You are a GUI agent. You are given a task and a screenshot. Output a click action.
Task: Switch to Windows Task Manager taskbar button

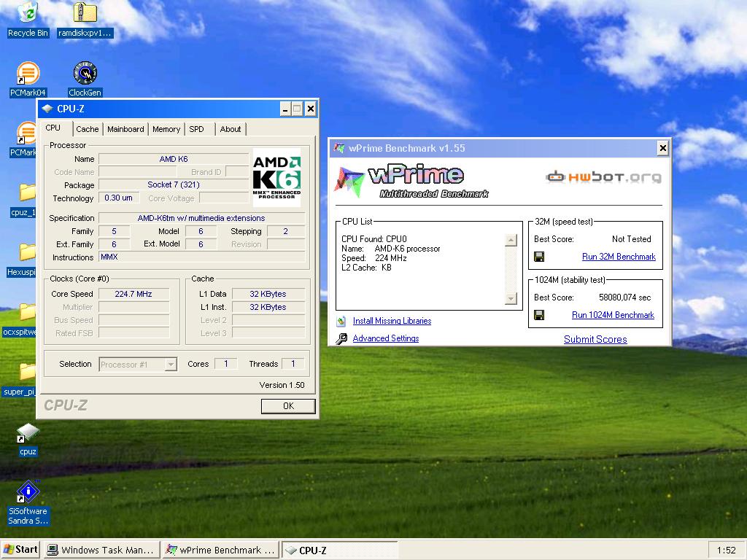point(102,550)
